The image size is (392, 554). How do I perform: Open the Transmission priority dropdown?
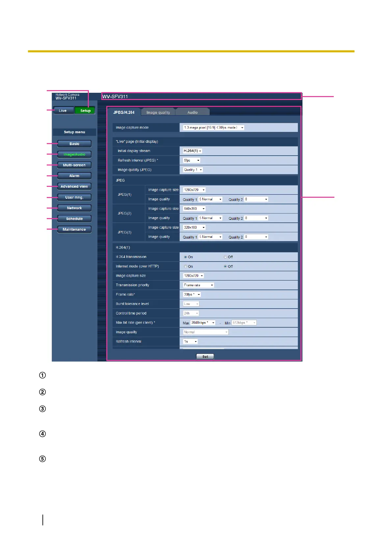198,285
